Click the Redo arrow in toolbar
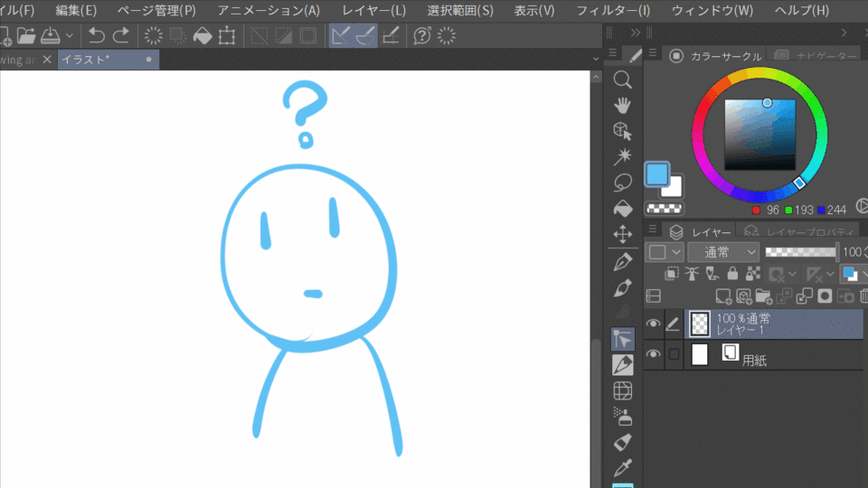The height and width of the screenshot is (488, 868). pos(120,36)
